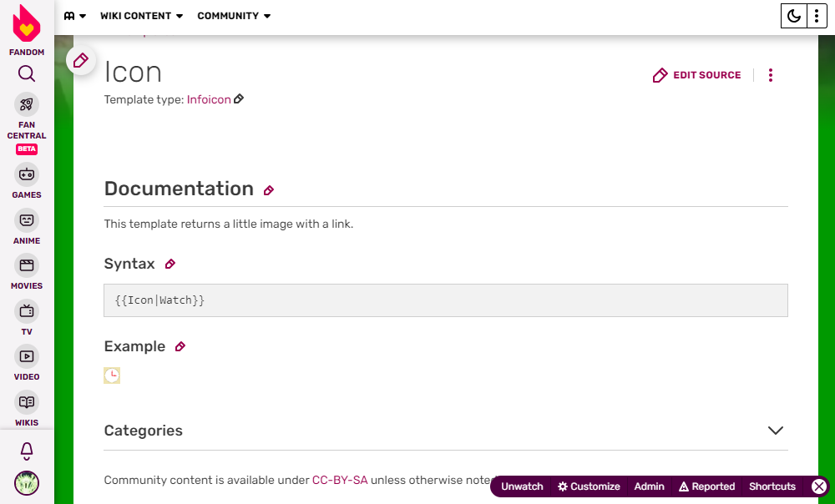This screenshot has width=835, height=504.
Task: Open the Movies clapperboard icon
Action: [27, 265]
